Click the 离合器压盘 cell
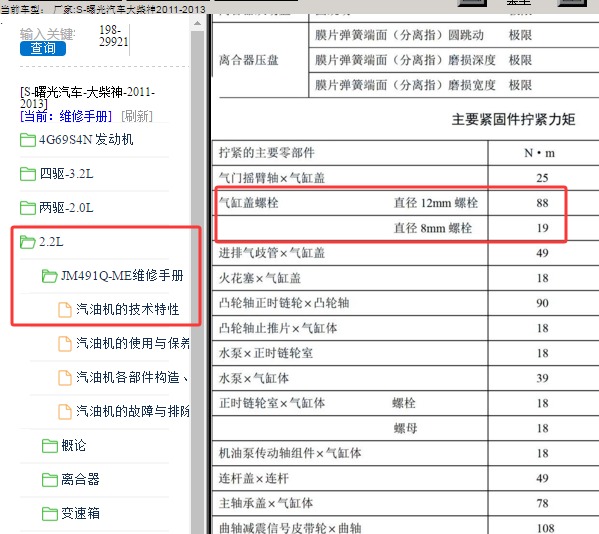This screenshot has height=534, width=599. click(248, 60)
